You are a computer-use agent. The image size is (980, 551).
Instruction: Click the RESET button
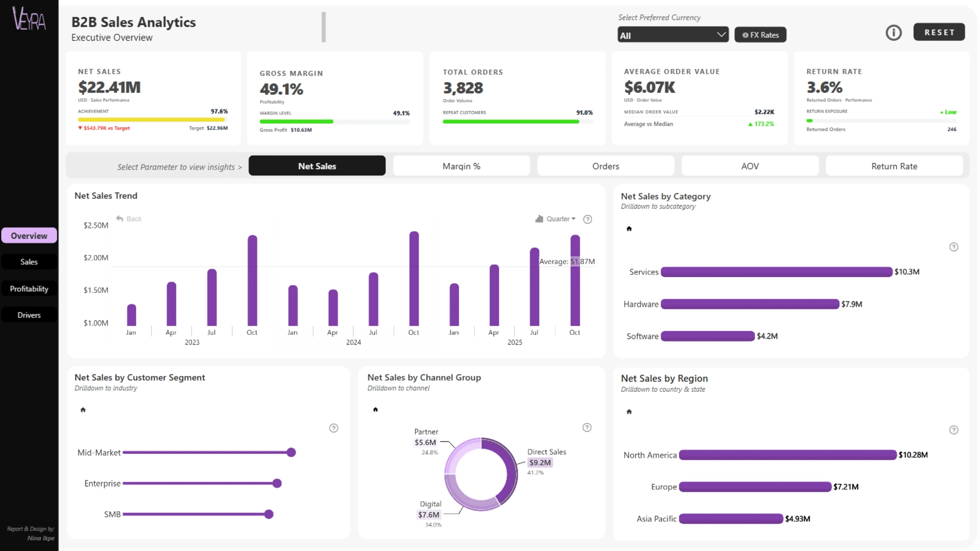pyautogui.click(x=939, y=32)
